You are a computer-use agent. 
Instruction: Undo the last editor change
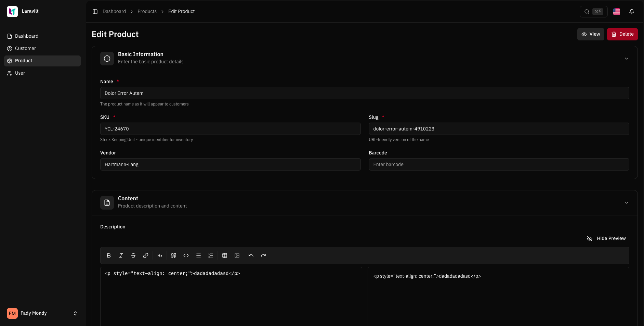251,255
